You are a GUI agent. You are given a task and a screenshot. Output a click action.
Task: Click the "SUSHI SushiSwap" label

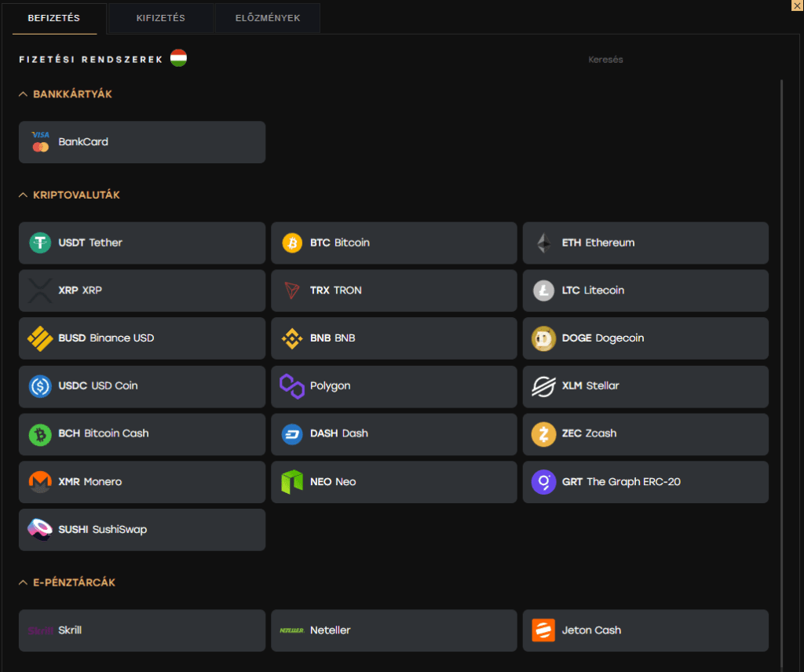pyautogui.click(x=103, y=529)
